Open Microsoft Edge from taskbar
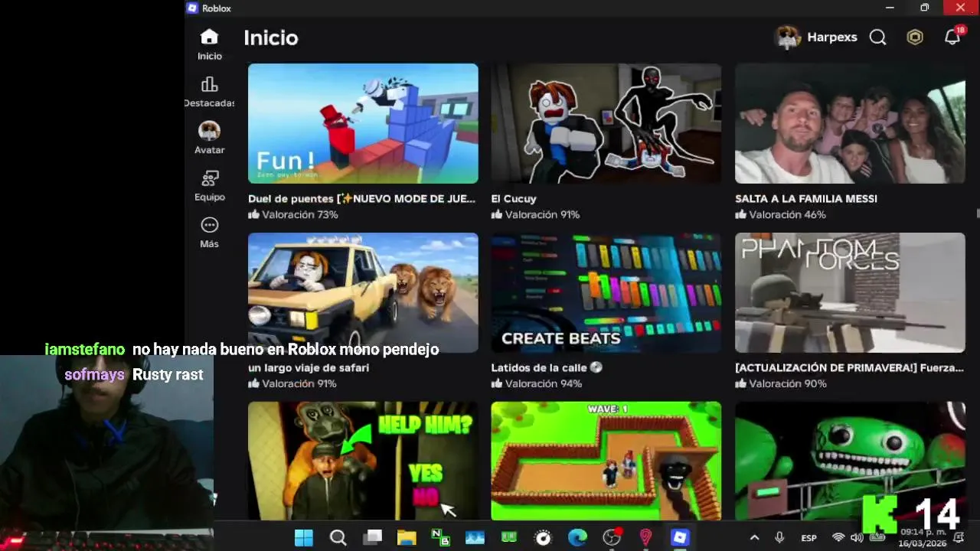The image size is (980, 551). point(577,538)
